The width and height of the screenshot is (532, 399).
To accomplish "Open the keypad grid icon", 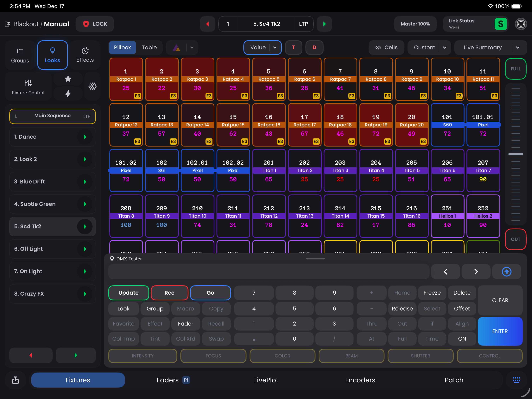I will pos(516,380).
